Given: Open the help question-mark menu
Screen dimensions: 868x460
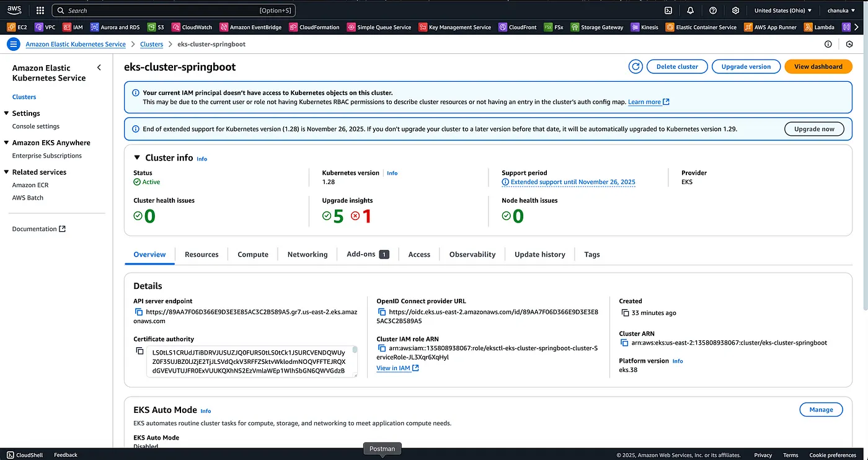Looking at the screenshot, I should coord(713,11).
